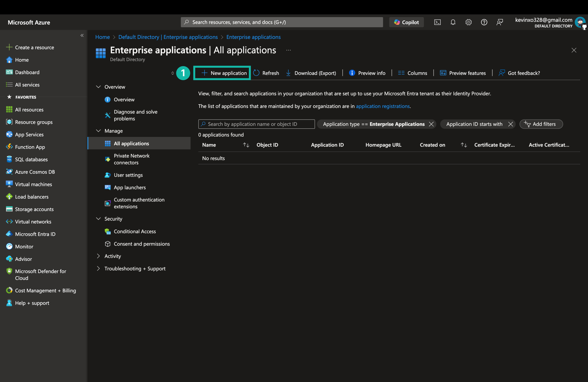Screen dimensions: 588x382
Task: Open Advisor favorite
Action: (19, 259)
